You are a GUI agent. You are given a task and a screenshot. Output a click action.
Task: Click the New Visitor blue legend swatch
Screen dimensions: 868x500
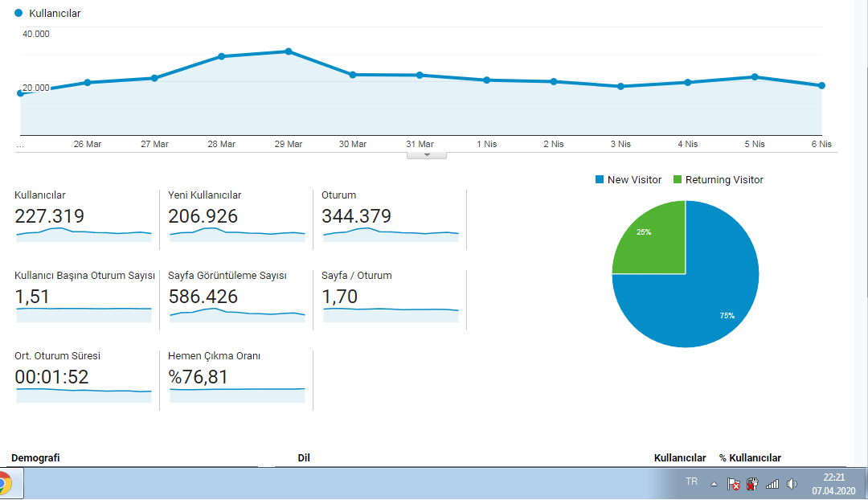coord(600,179)
